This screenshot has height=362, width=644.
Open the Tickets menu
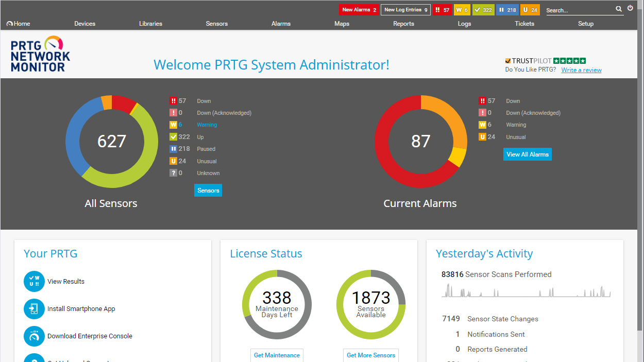coord(524,24)
